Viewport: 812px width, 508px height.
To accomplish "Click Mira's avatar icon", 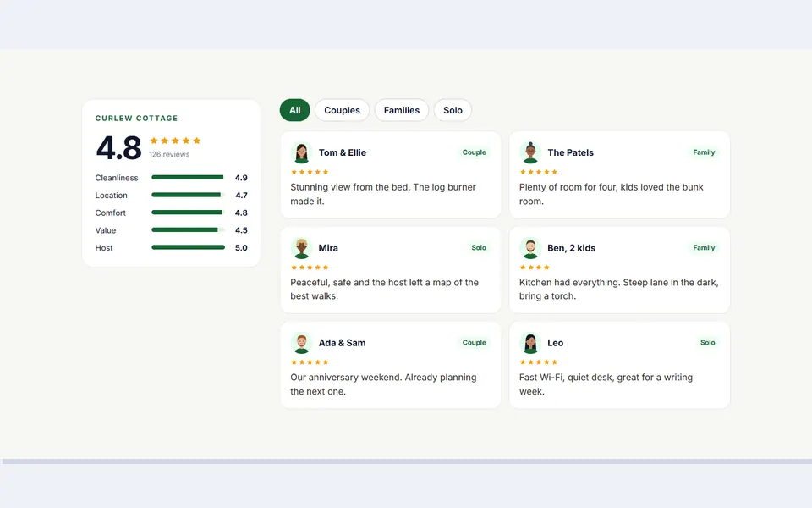I will coord(301,248).
